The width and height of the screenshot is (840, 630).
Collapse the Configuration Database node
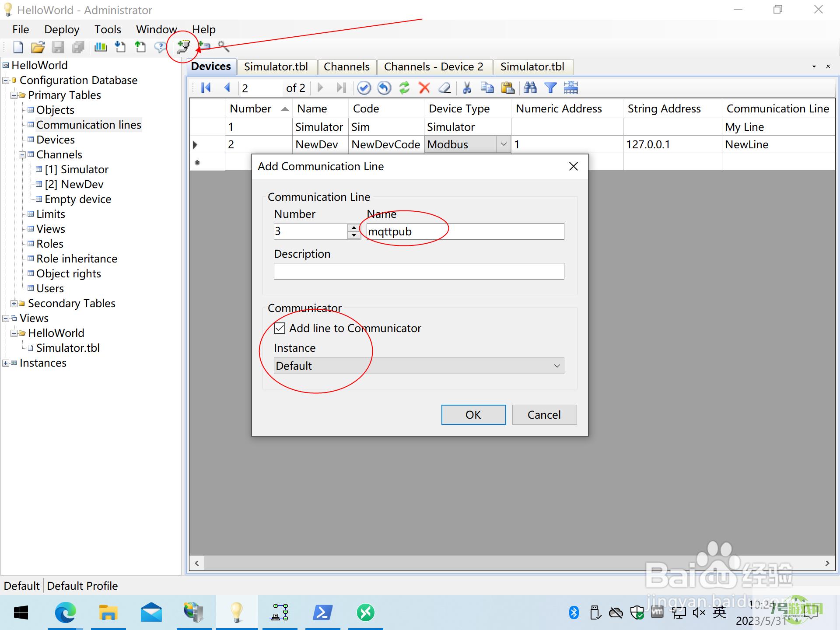pyautogui.click(x=6, y=80)
